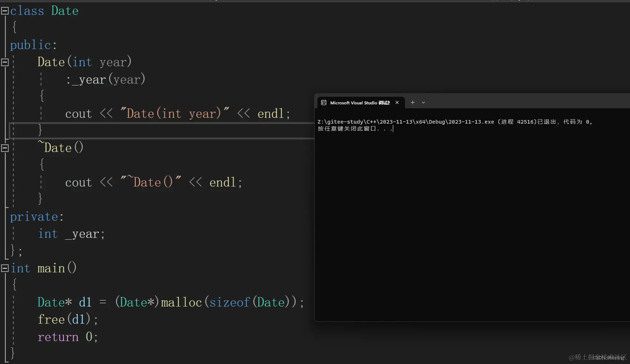Click the 'Date* d1' variable declaration

[65, 302]
